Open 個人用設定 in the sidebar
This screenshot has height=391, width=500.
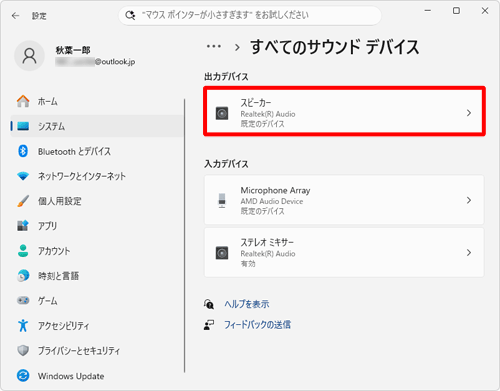coord(97,201)
